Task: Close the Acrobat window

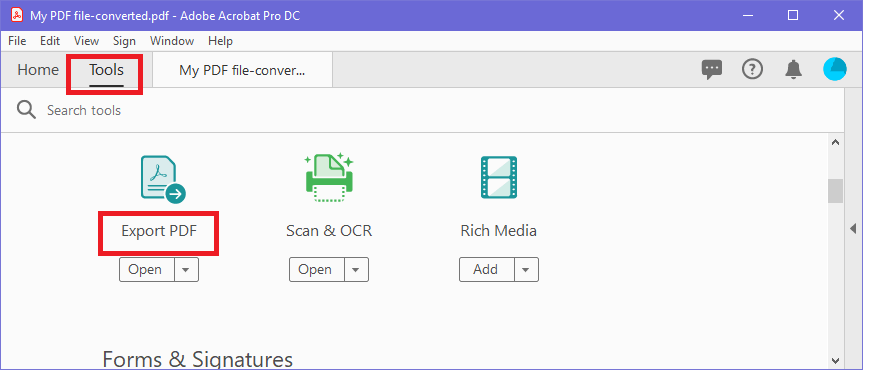Action: pyautogui.click(x=839, y=15)
